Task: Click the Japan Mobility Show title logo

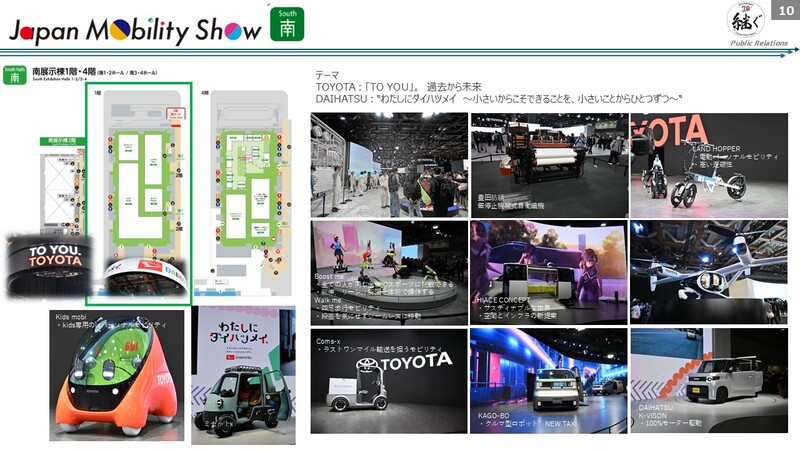Action: [x=135, y=27]
